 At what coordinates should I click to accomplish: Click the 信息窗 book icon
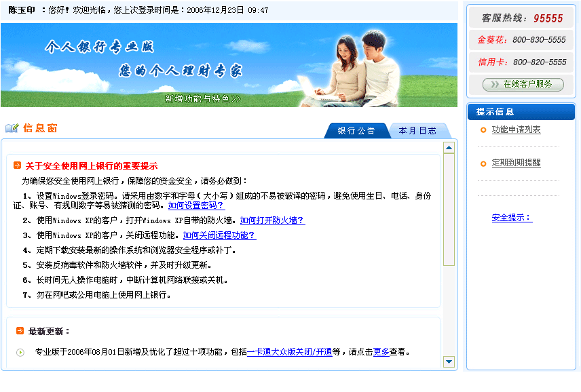point(12,128)
